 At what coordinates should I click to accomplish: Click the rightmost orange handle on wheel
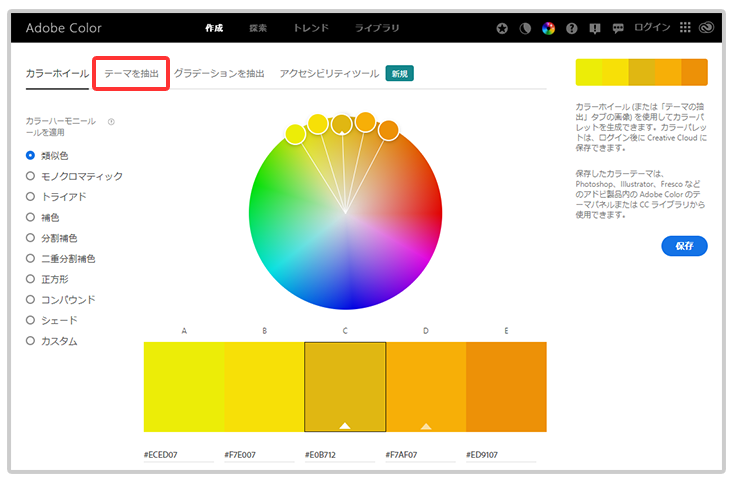pos(388,130)
